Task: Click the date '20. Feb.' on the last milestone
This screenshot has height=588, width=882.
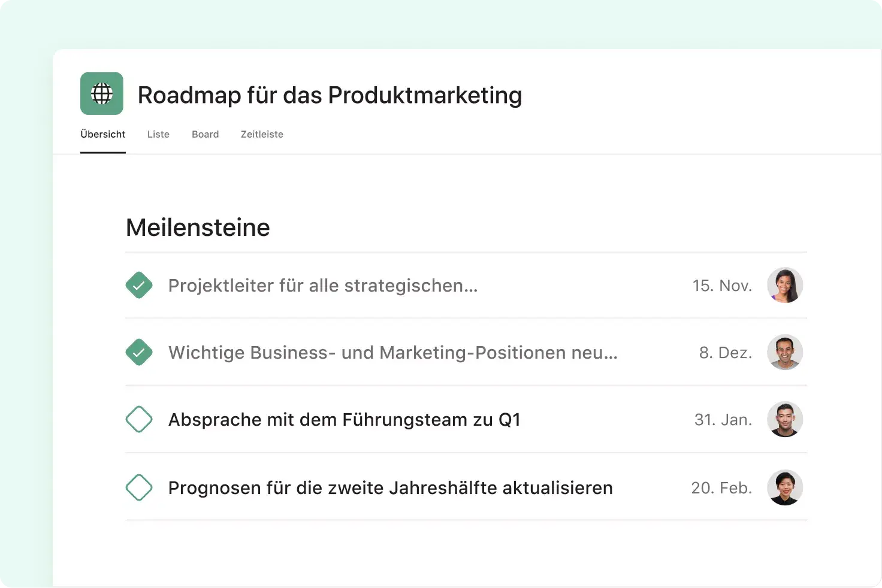Action: (x=721, y=488)
